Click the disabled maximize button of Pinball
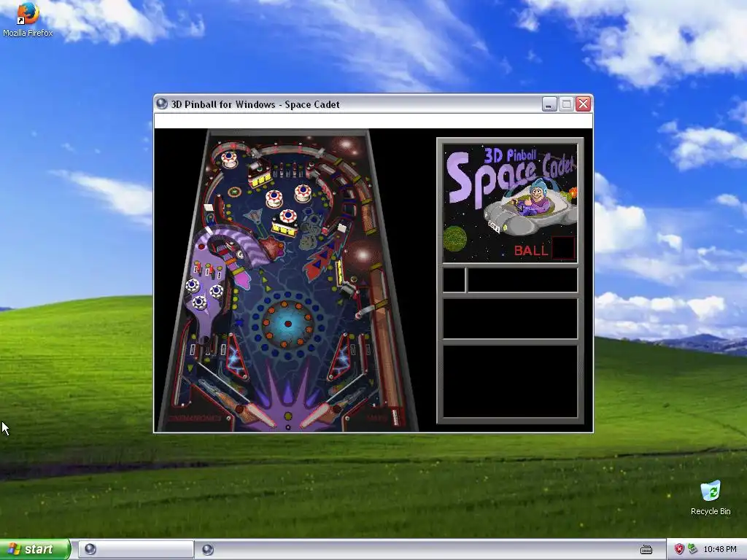This screenshot has width=747, height=560. coord(566,104)
